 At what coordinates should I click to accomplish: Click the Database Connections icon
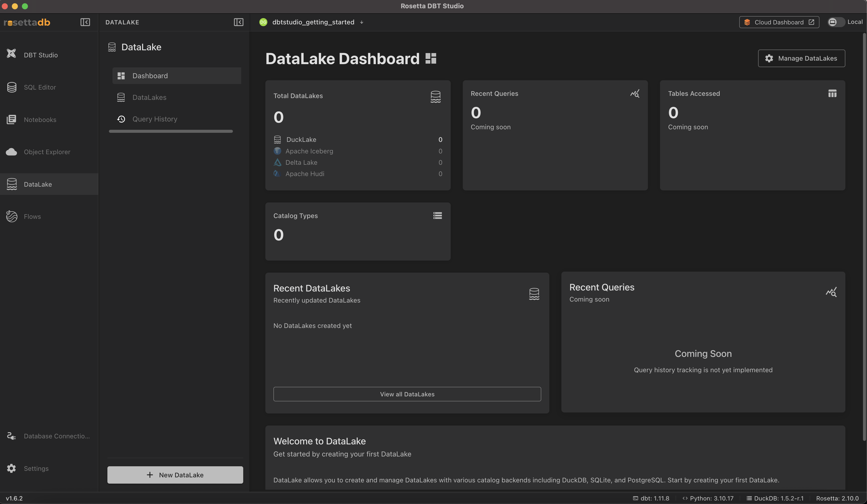pos(11,436)
